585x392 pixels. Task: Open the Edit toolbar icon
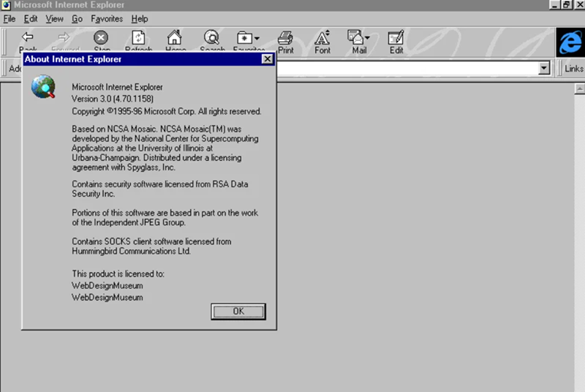tap(396, 37)
